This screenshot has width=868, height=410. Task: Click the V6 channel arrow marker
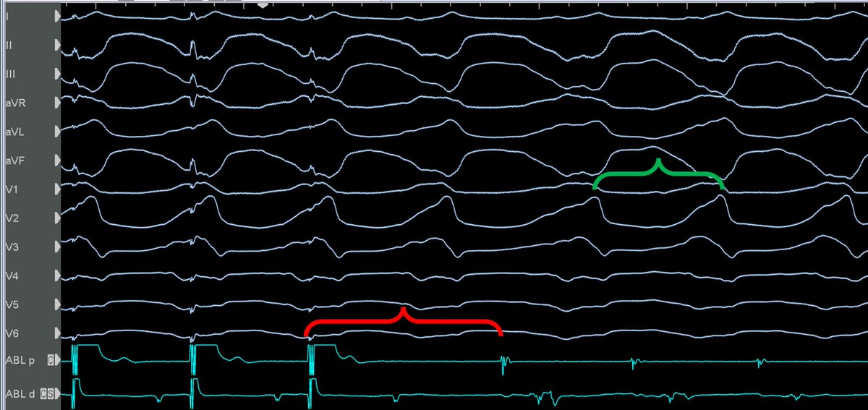[x=57, y=334]
